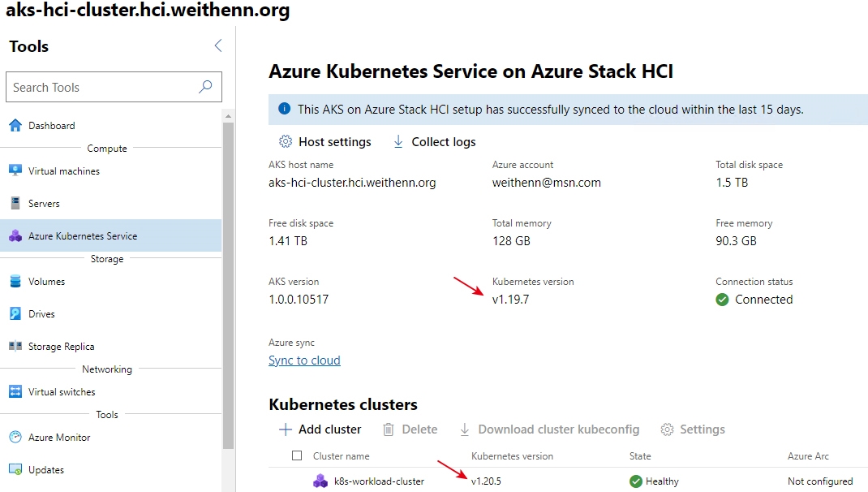The height and width of the screenshot is (492, 868).
Task: Click the Not configured Azure Arc cell
Action: click(x=820, y=481)
